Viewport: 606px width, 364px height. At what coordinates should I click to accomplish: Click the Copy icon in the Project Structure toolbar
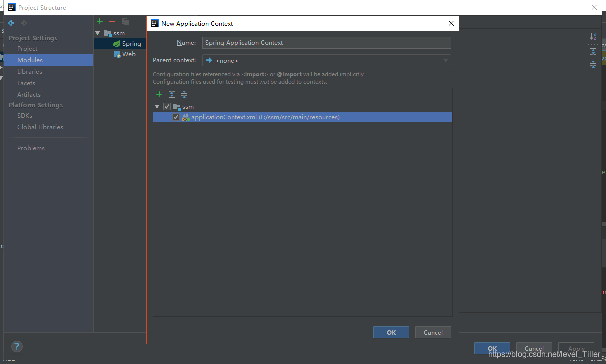[125, 21]
